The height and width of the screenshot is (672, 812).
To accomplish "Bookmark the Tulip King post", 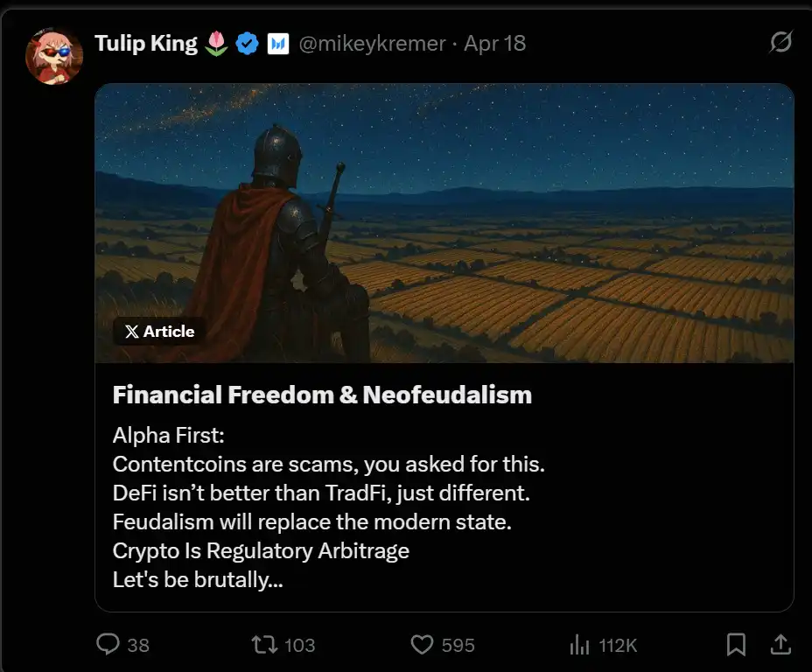I will tap(736, 645).
